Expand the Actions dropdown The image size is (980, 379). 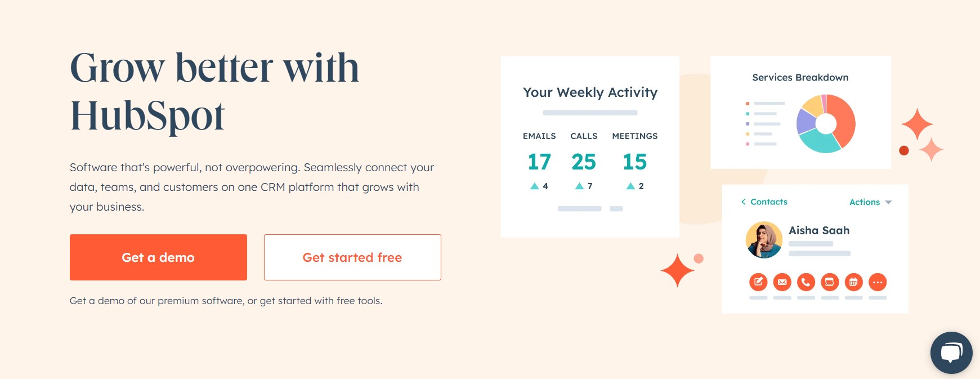coord(864,202)
